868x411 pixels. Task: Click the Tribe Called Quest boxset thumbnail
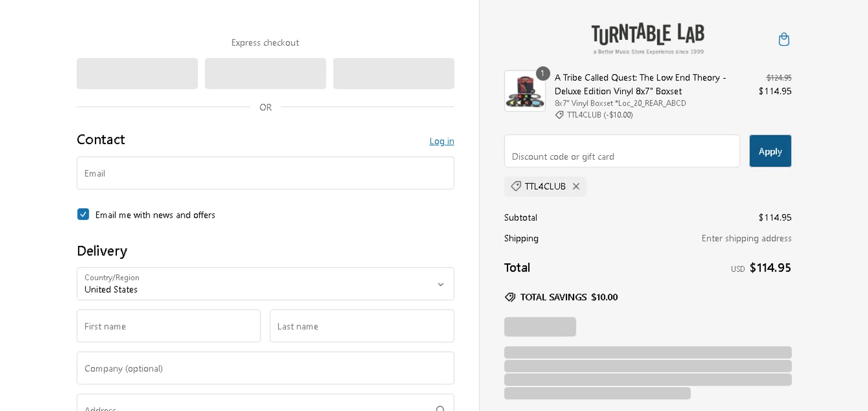525,91
